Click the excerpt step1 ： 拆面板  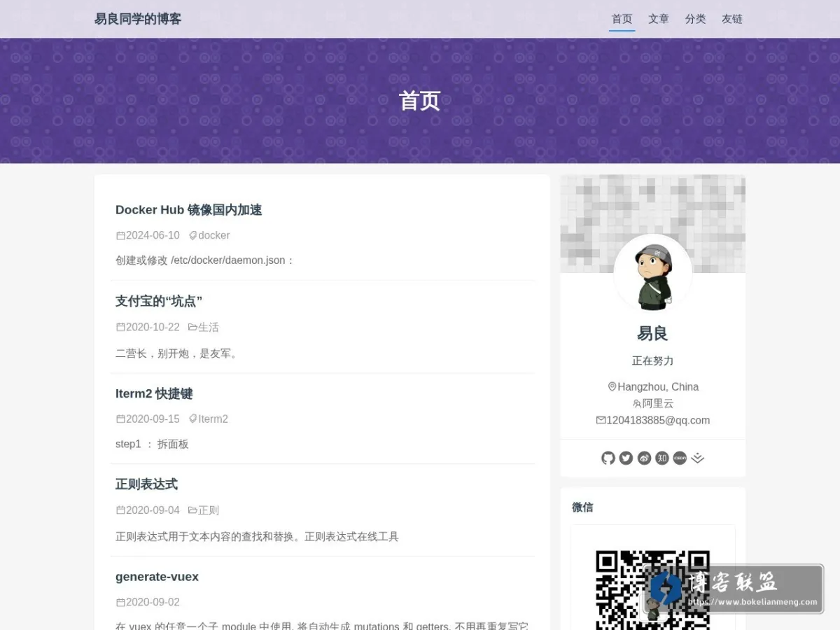[x=152, y=444]
